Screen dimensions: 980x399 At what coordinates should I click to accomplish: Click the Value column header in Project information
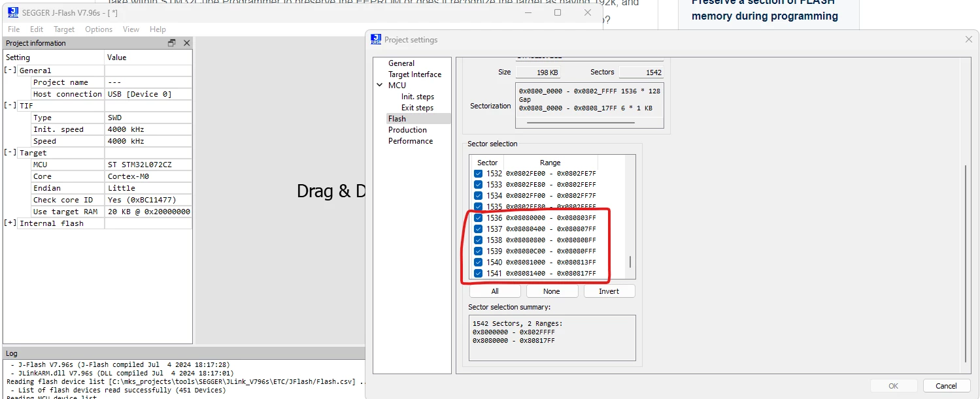(148, 57)
